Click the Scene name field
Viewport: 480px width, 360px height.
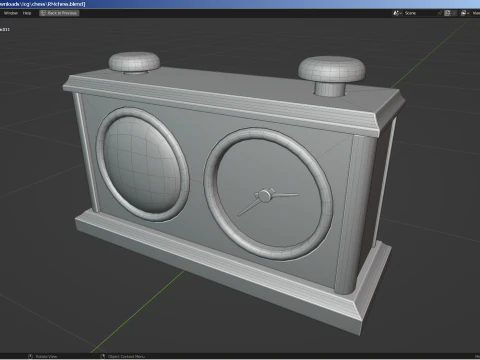(x=419, y=13)
